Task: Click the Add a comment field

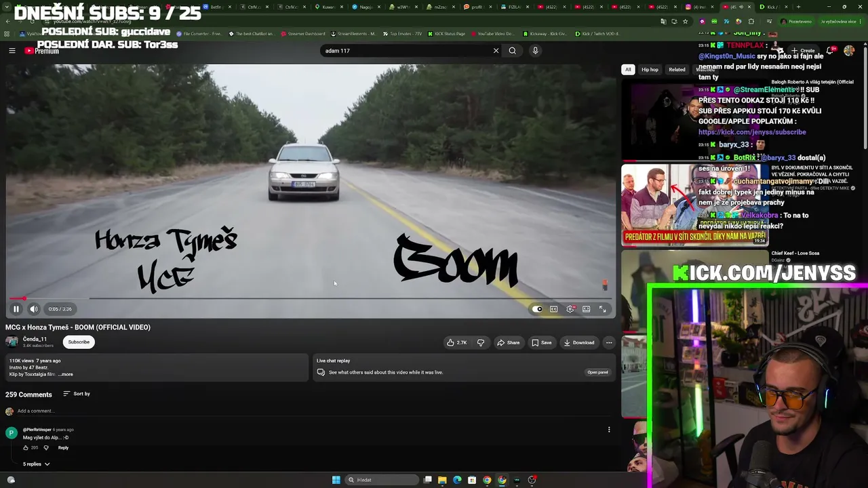Action: [312, 411]
